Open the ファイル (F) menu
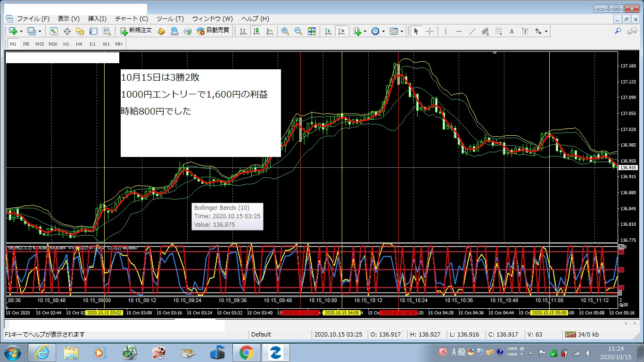 [x=33, y=19]
